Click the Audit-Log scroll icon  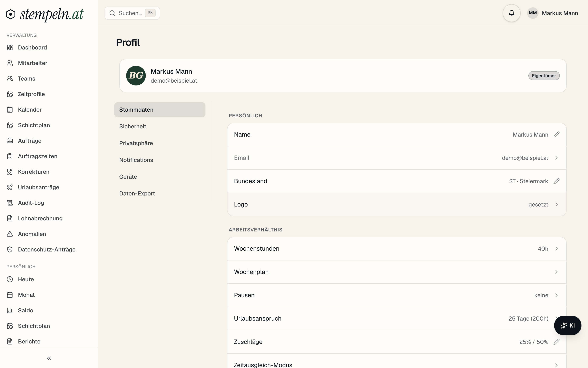[x=10, y=203]
